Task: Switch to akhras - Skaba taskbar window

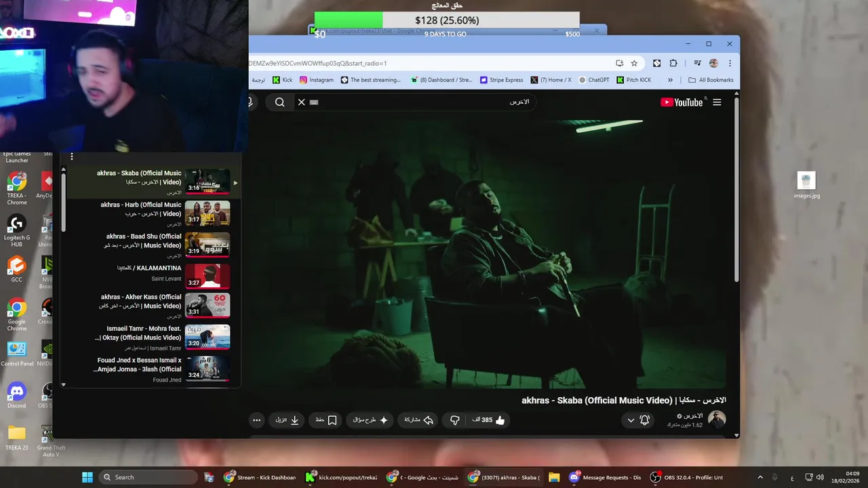Action: coord(504,477)
